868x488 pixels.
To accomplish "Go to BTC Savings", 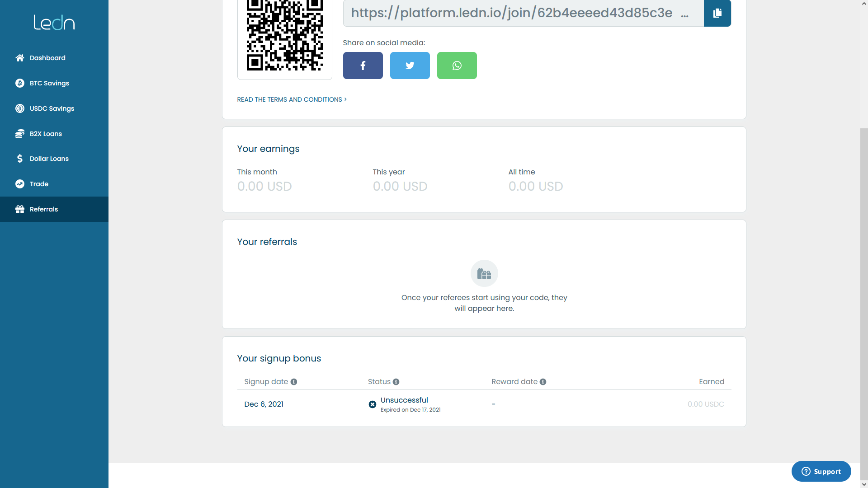I will pos(49,83).
